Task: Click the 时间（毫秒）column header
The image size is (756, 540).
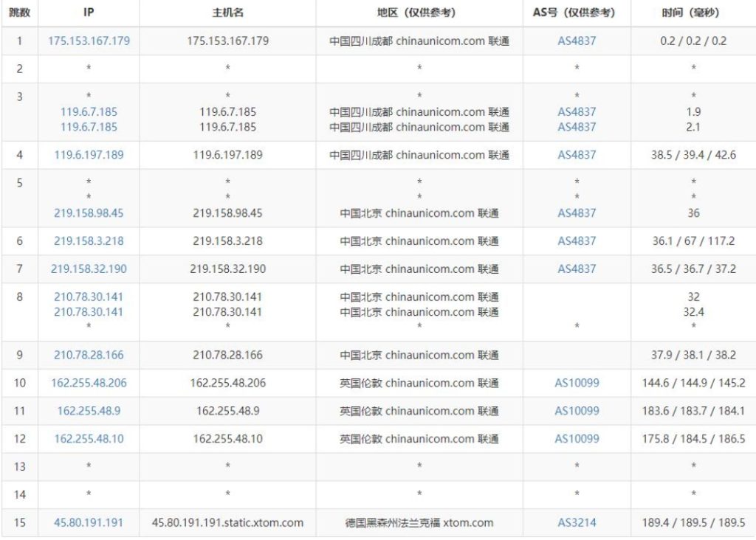Action: coord(691,11)
